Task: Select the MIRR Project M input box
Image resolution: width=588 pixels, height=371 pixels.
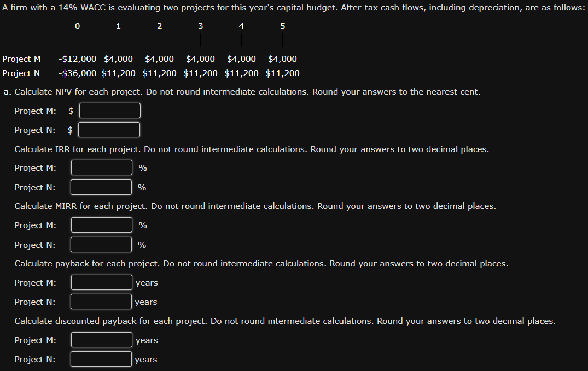Action: pos(102,225)
